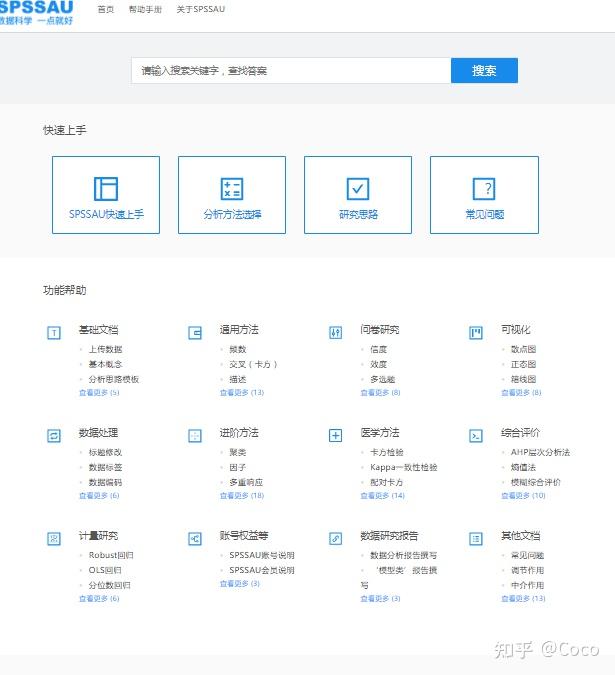Open the 聚类 link
Image resolution: width=615 pixels, height=675 pixels.
point(238,452)
